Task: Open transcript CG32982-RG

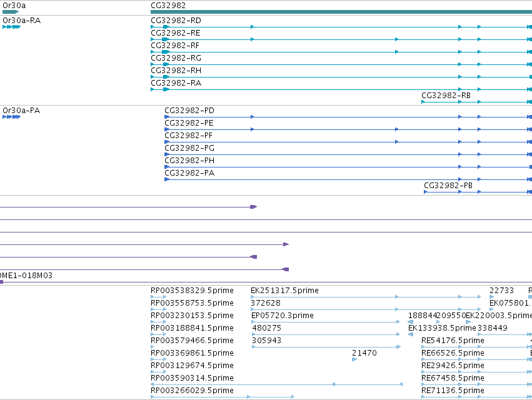Action: [x=176, y=58]
